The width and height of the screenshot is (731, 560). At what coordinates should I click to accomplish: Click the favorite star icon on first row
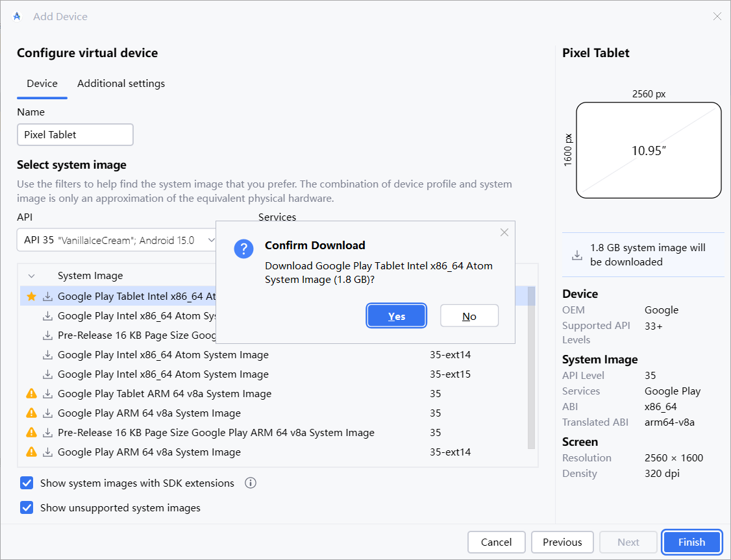tap(31, 297)
